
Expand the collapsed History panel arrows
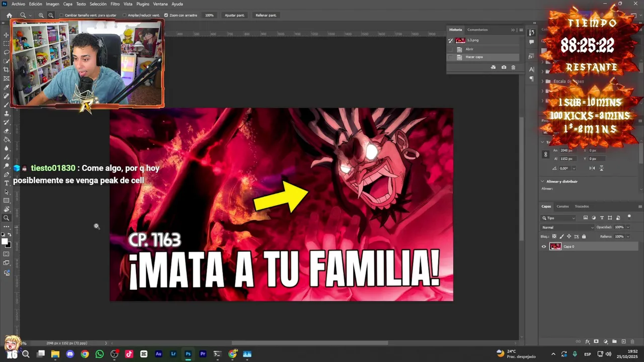pos(513,30)
